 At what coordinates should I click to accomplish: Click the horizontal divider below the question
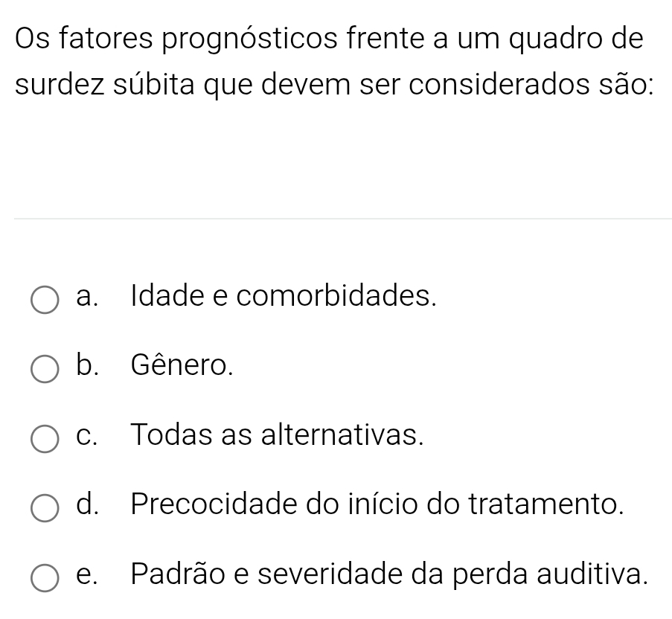342,219
